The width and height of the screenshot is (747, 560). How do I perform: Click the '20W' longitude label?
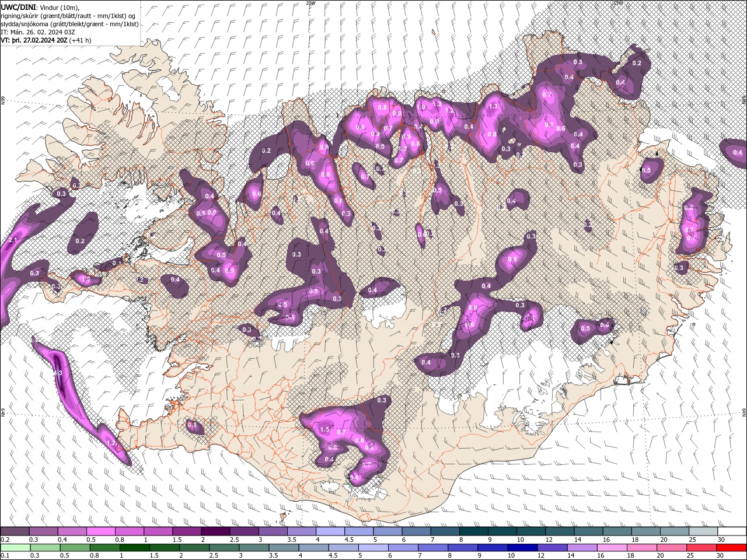(x=310, y=3)
